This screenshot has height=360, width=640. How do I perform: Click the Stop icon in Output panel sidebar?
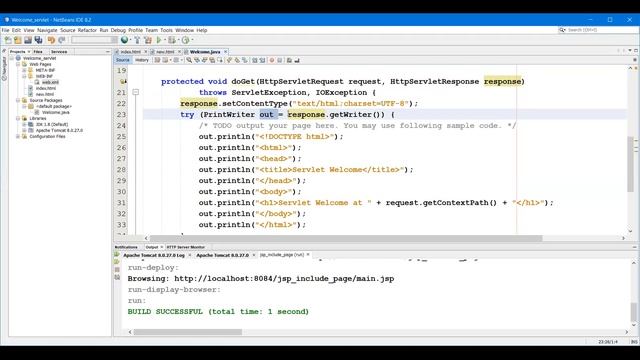[117, 269]
